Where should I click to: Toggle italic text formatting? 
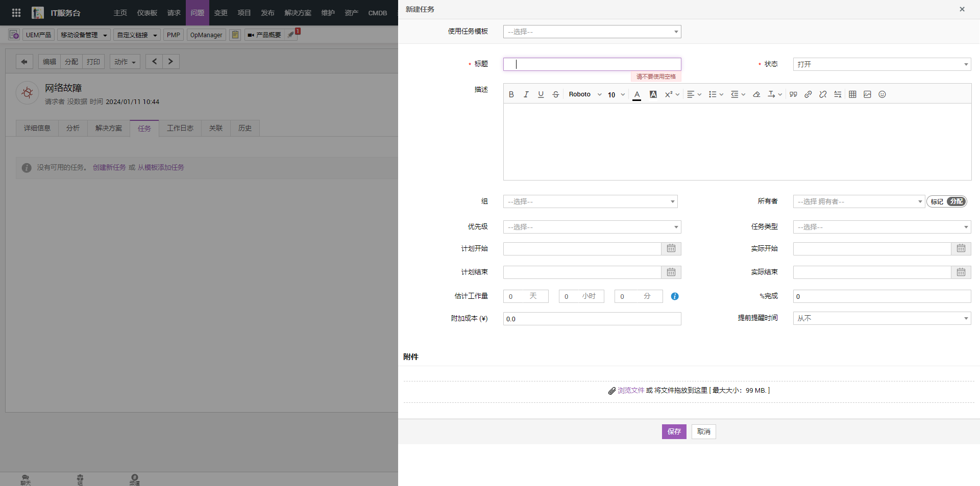tap(526, 94)
